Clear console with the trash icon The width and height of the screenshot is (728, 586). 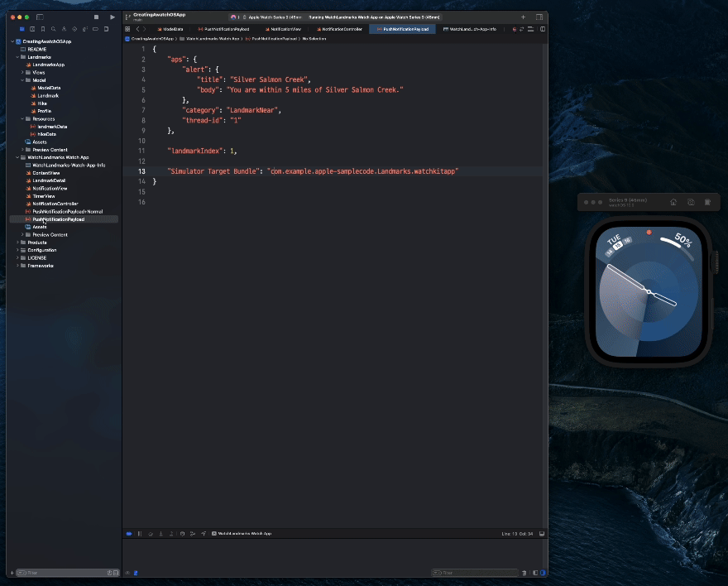click(x=524, y=573)
